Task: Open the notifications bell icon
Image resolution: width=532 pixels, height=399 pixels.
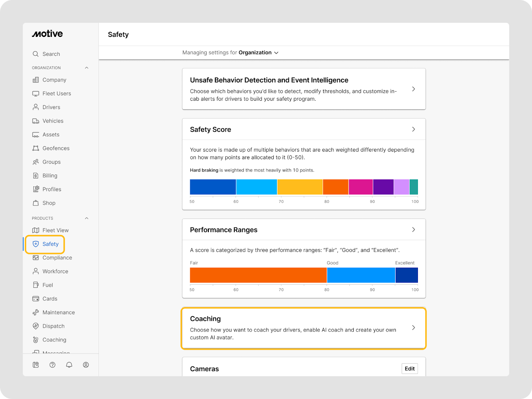Action: pos(69,365)
